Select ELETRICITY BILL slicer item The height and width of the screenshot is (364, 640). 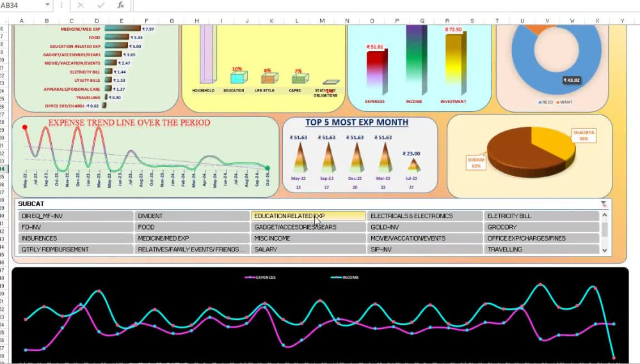(x=541, y=216)
